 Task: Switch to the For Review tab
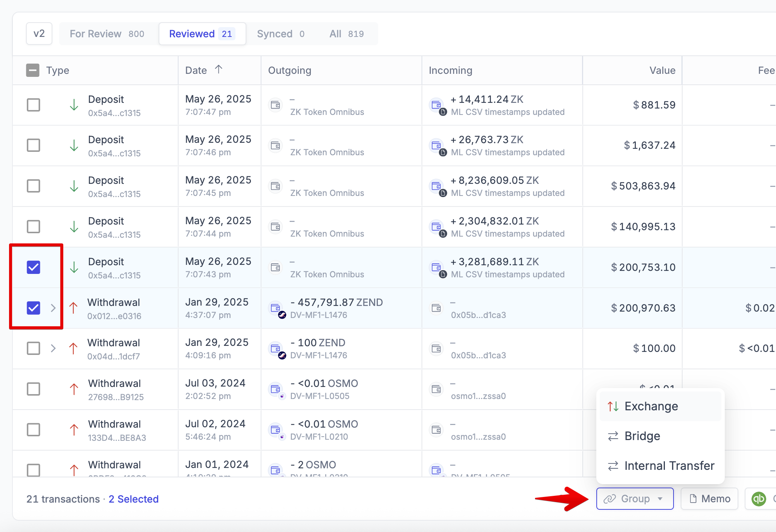click(107, 34)
